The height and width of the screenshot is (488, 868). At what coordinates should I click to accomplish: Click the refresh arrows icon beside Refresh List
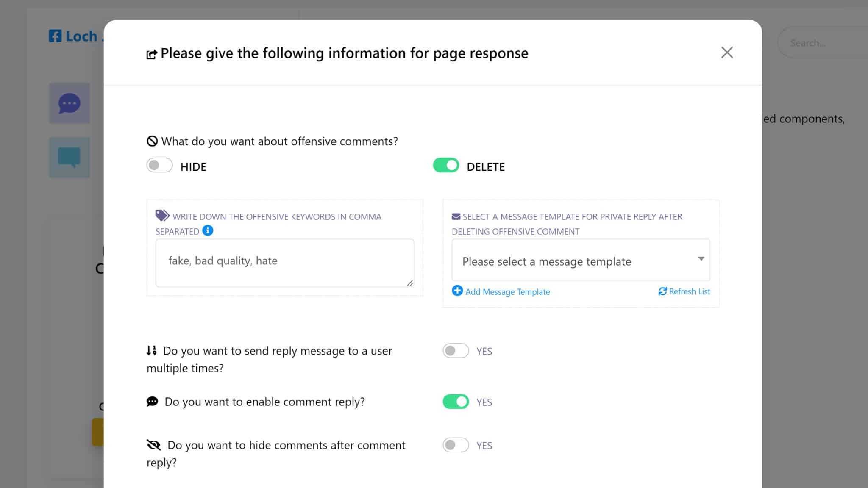[x=662, y=291]
